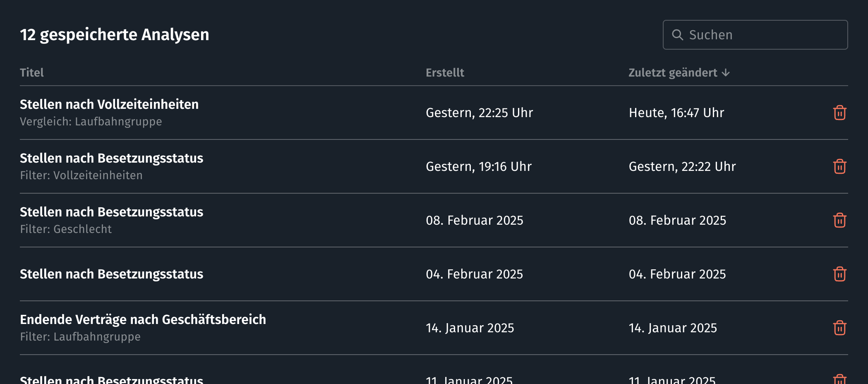
Task: Open Endende Verträge nach Geschäftsbereich analysis
Action: pyautogui.click(x=143, y=319)
